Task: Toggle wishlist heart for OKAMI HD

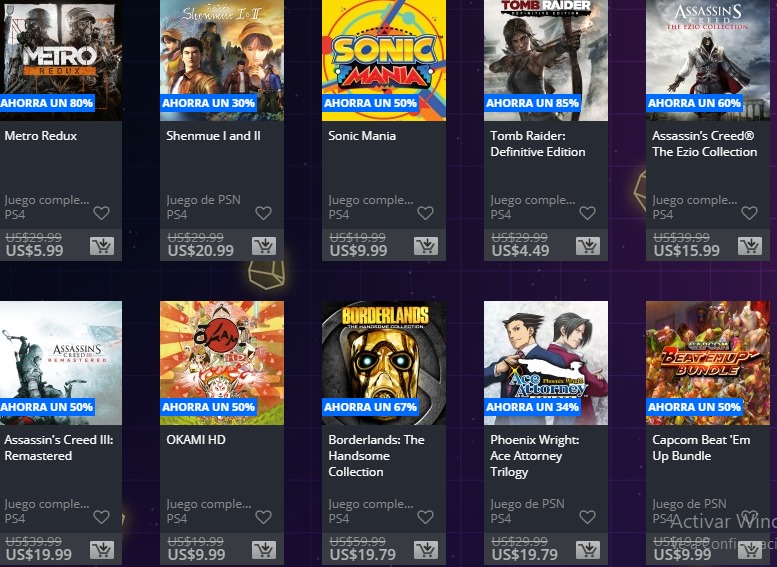Action: click(x=264, y=517)
